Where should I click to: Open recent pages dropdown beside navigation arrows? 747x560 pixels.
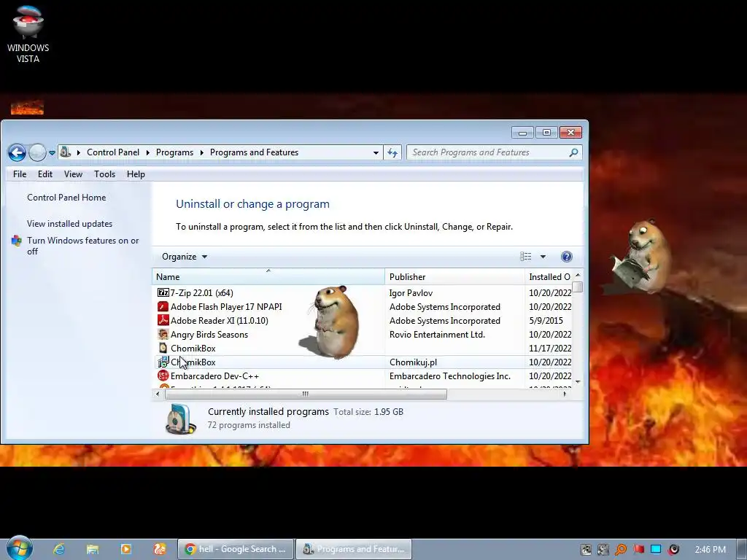coord(52,153)
